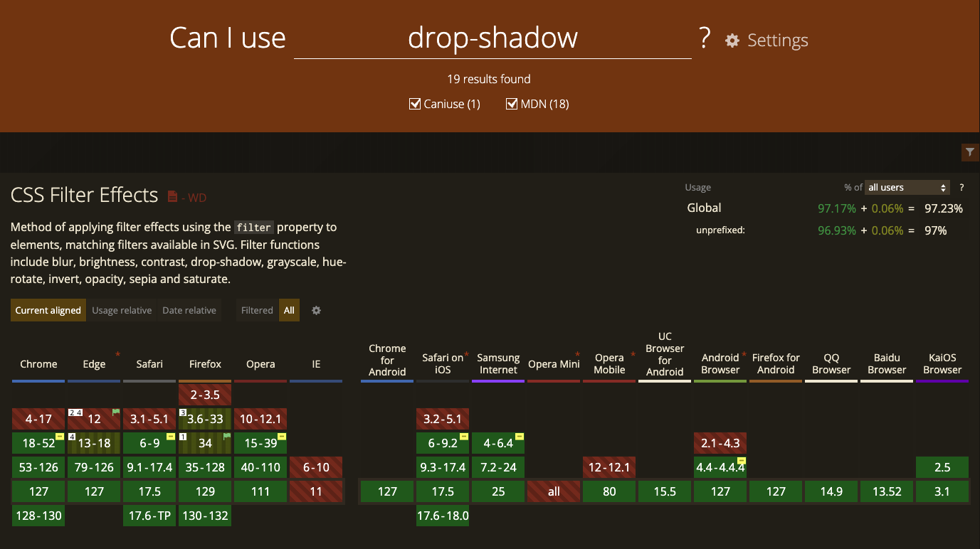Select Current aligned view
The height and width of the screenshot is (549, 980).
click(48, 311)
